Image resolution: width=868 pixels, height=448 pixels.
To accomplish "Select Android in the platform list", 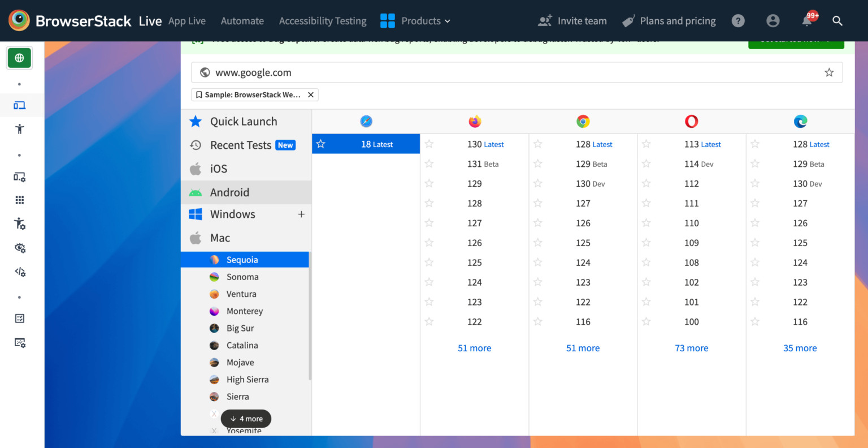I will 229,192.
